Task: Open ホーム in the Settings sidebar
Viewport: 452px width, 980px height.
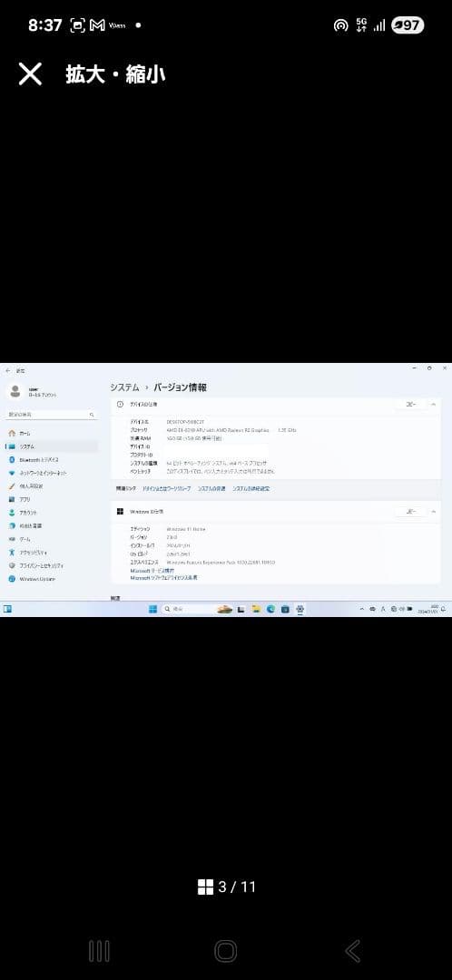Action: point(51,433)
